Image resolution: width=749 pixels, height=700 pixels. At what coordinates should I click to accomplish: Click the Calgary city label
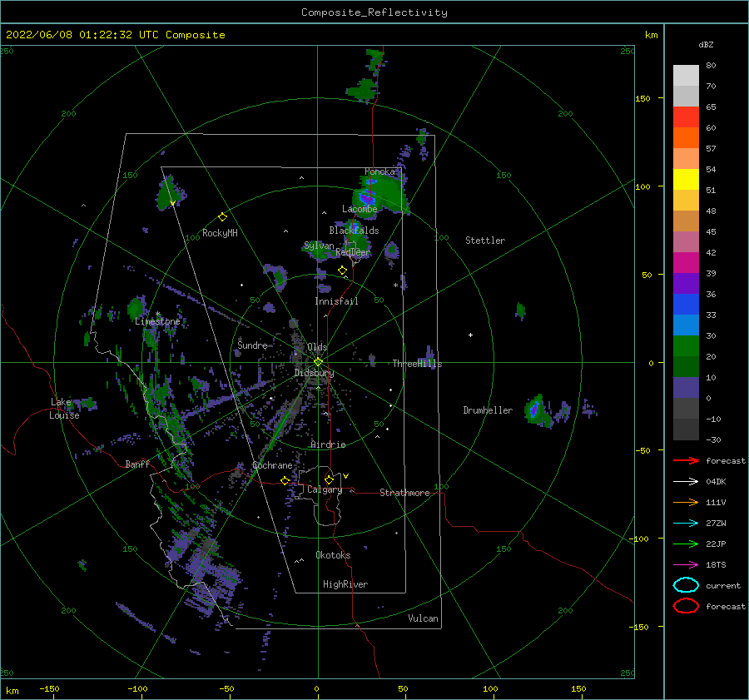(325, 489)
